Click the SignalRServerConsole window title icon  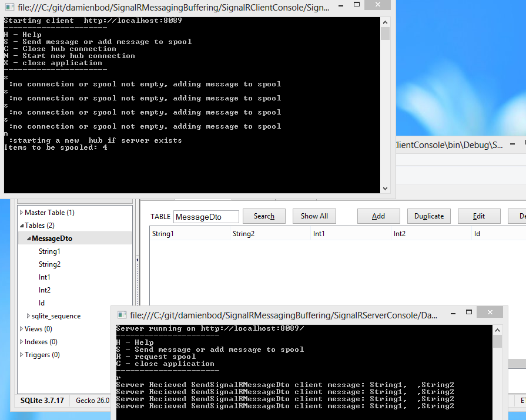tap(122, 315)
